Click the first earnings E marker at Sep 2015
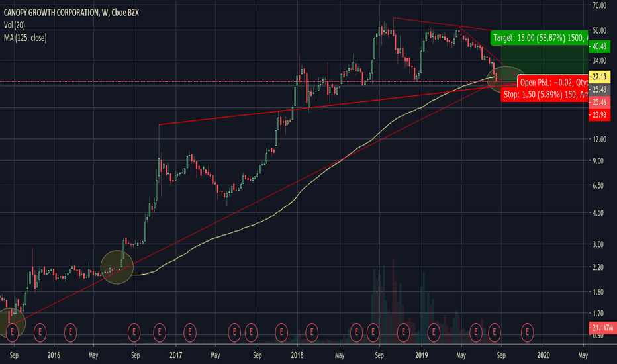 12,332
